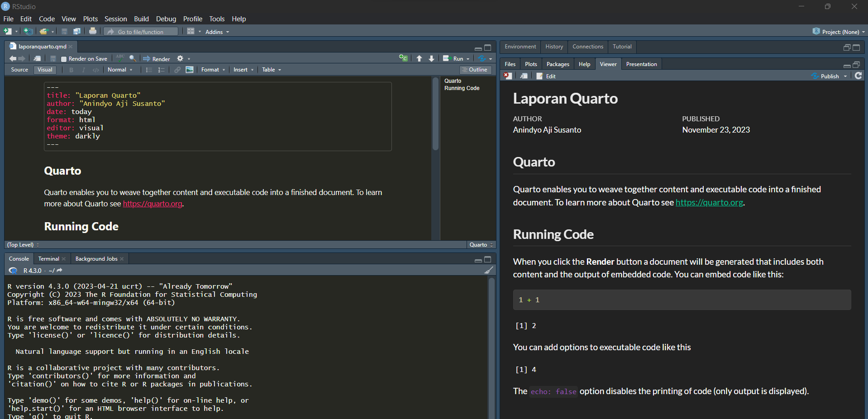Switch to the Background Jobs tab
868x419 pixels.
pyautogui.click(x=96, y=259)
